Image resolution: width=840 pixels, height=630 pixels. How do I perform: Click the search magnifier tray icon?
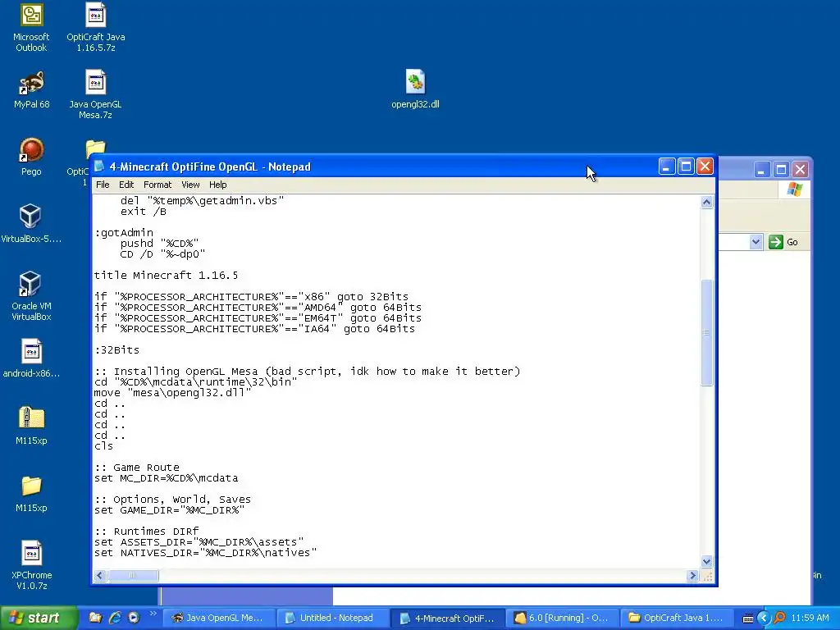click(779, 618)
